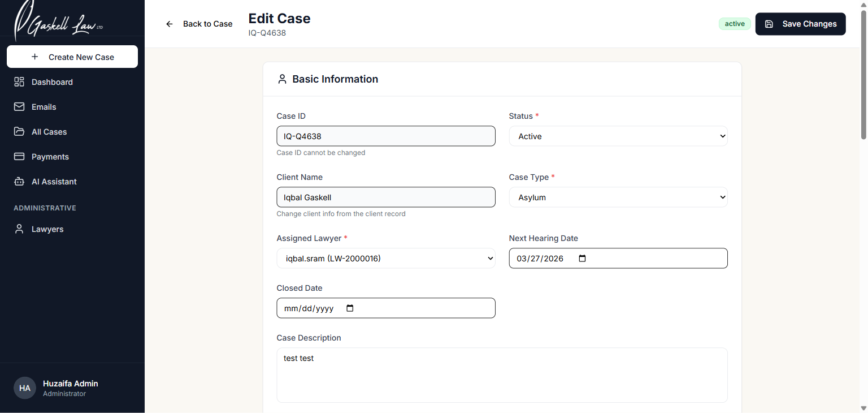Open the Assigned Lawyer dropdown
Screen dimensions: 868x413
[x=385, y=258]
